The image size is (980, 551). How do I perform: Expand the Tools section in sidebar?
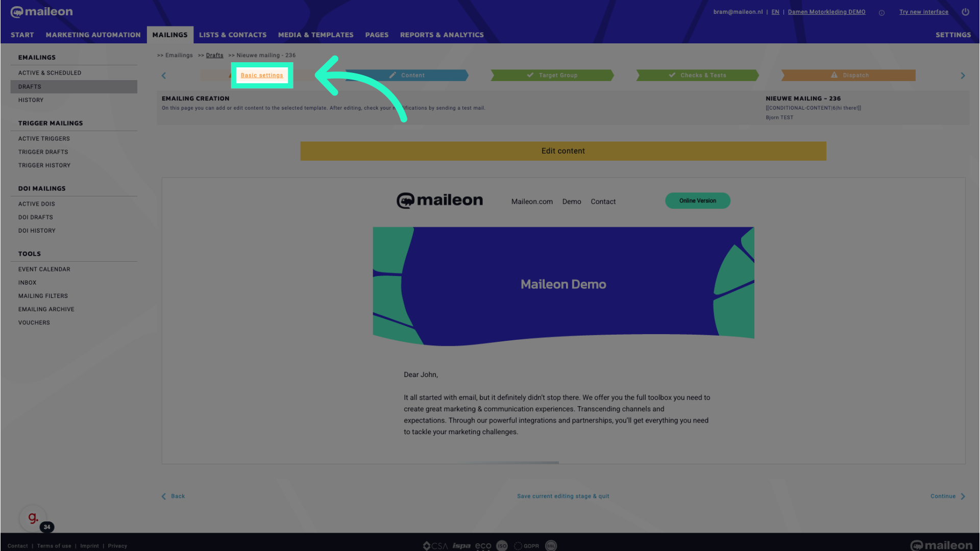(30, 254)
